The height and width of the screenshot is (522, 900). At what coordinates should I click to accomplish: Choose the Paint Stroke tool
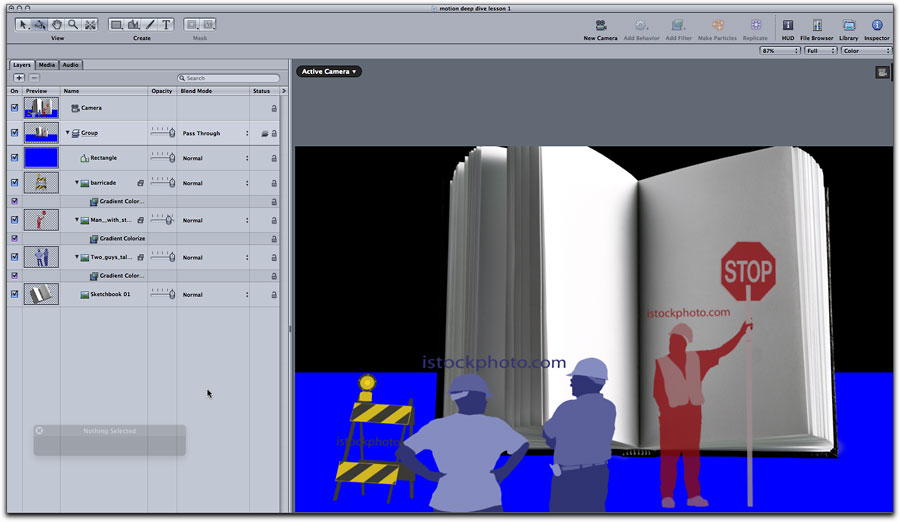point(150,25)
